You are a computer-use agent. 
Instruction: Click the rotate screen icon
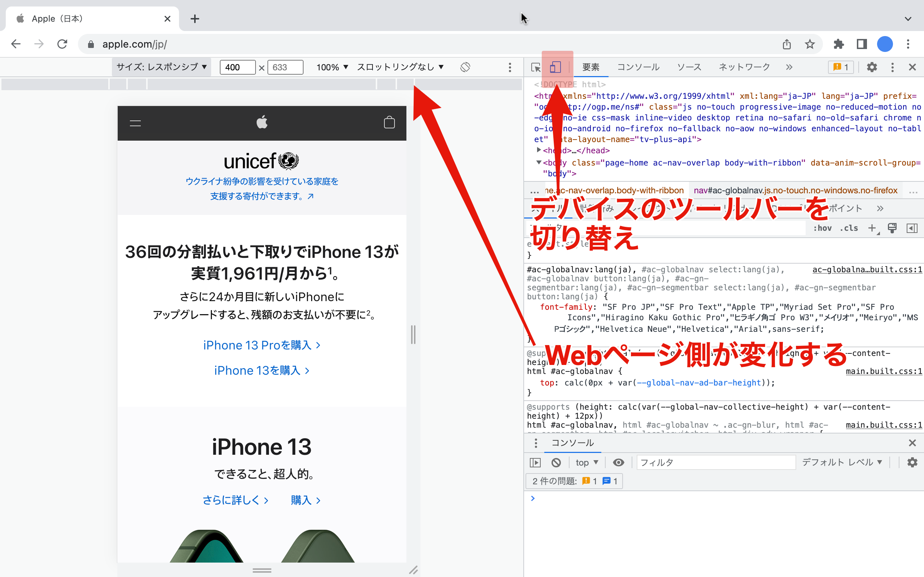coord(465,67)
